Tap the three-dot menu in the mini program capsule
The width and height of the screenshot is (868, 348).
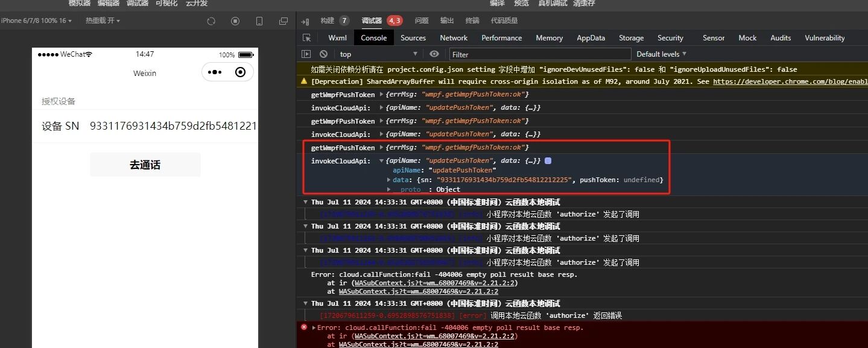214,72
